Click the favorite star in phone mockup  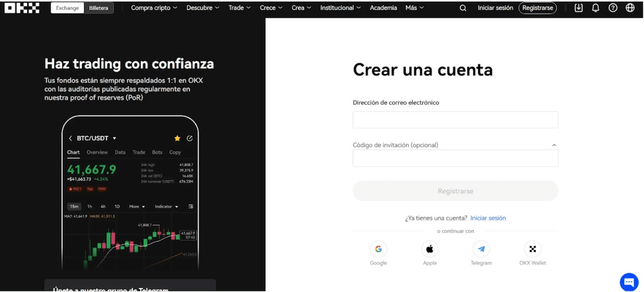[177, 138]
